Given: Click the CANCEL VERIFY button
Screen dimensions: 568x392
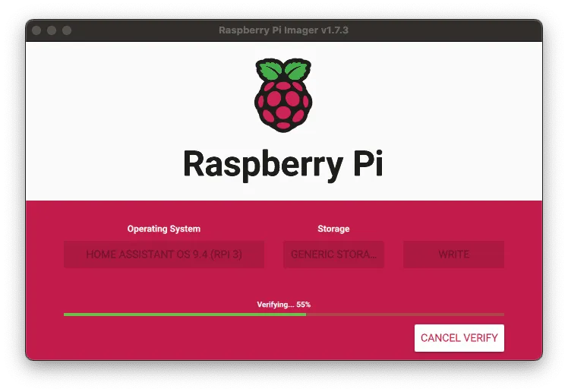Looking at the screenshot, I should click(459, 337).
